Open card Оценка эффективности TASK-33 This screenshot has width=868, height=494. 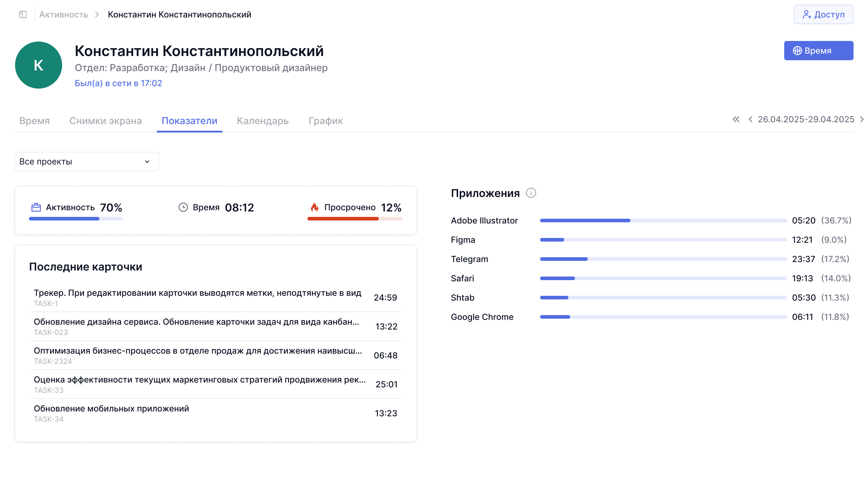[215, 384]
